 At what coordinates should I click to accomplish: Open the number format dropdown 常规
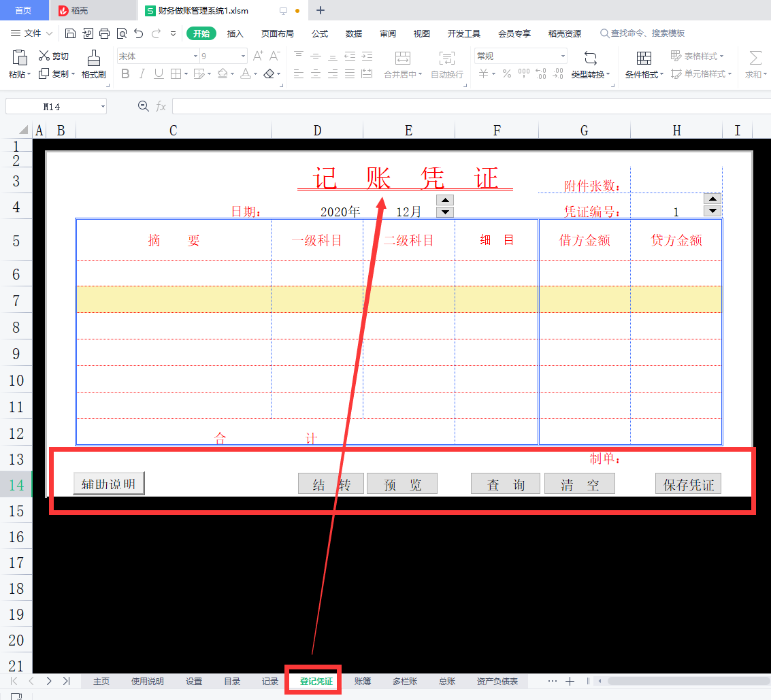coord(563,56)
